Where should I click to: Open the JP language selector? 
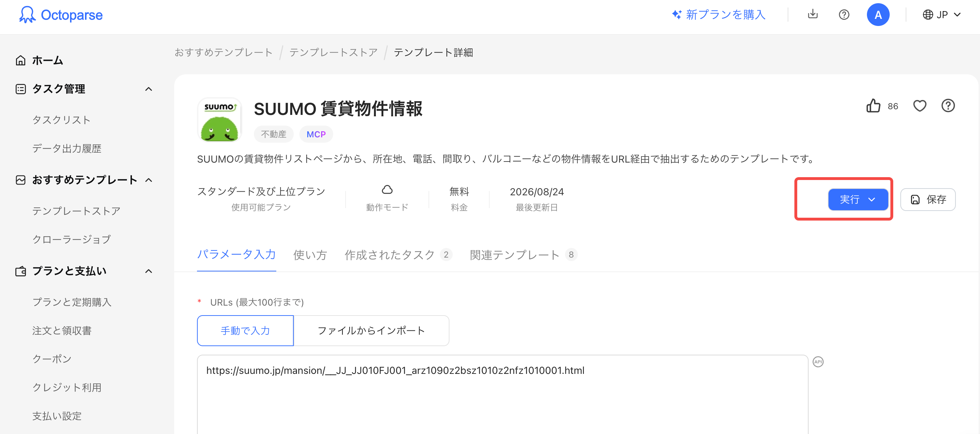942,15
